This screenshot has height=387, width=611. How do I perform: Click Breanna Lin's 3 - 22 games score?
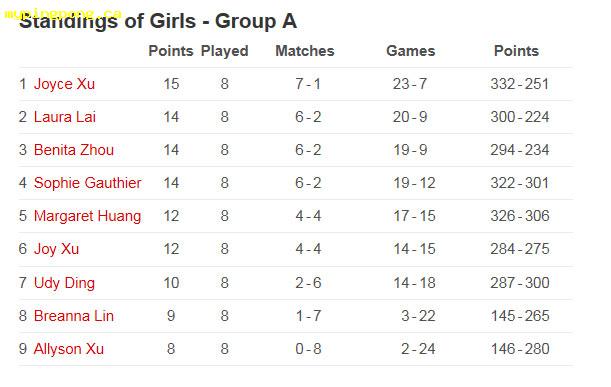(x=418, y=316)
